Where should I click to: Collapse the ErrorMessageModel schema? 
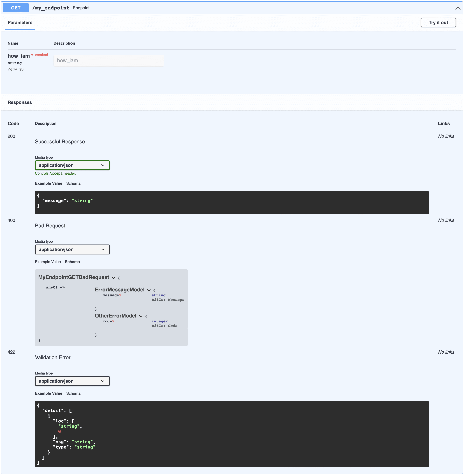pyautogui.click(x=149, y=290)
